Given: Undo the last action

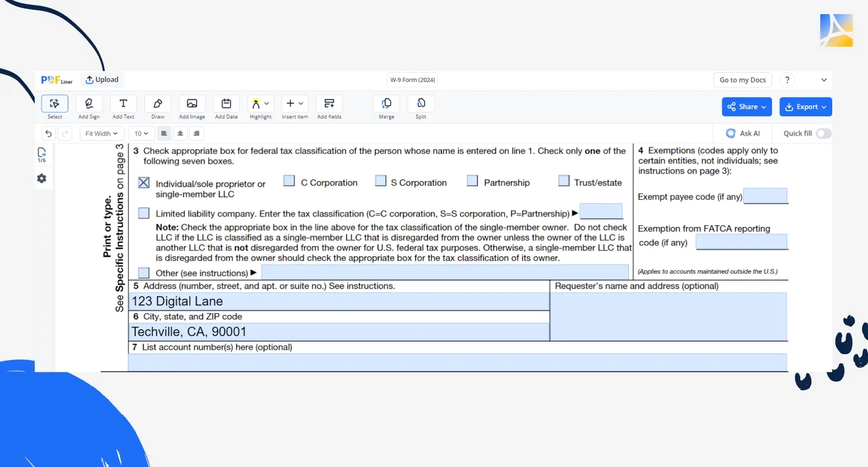Looking at the screenshot, I should 49,134.
